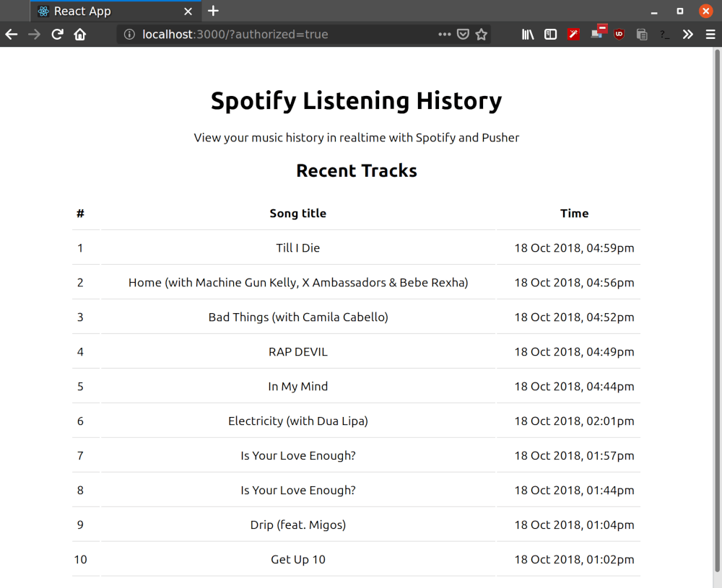Select Drip (feat. Migos)

(298, 525)
